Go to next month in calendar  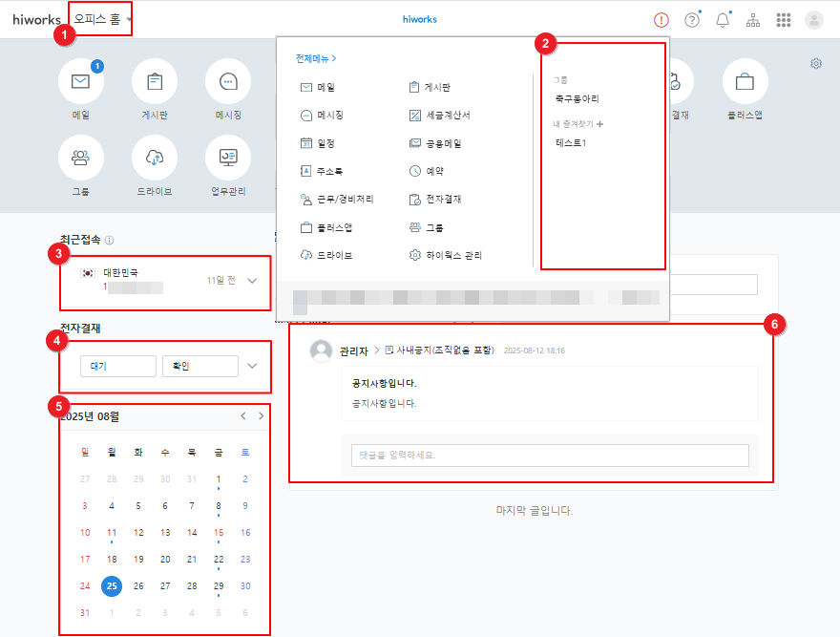coord(262,416)
